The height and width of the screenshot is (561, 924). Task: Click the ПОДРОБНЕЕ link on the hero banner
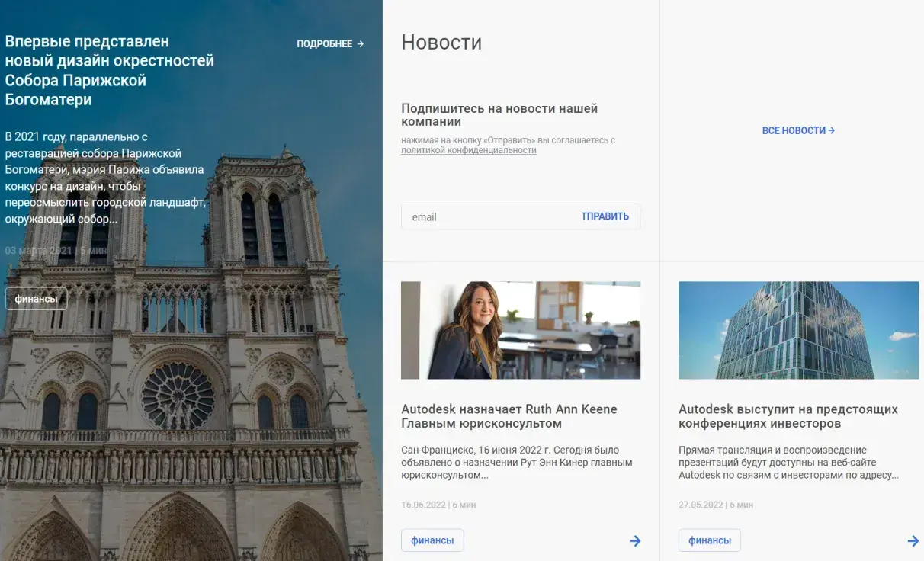[x=326, y=43]
